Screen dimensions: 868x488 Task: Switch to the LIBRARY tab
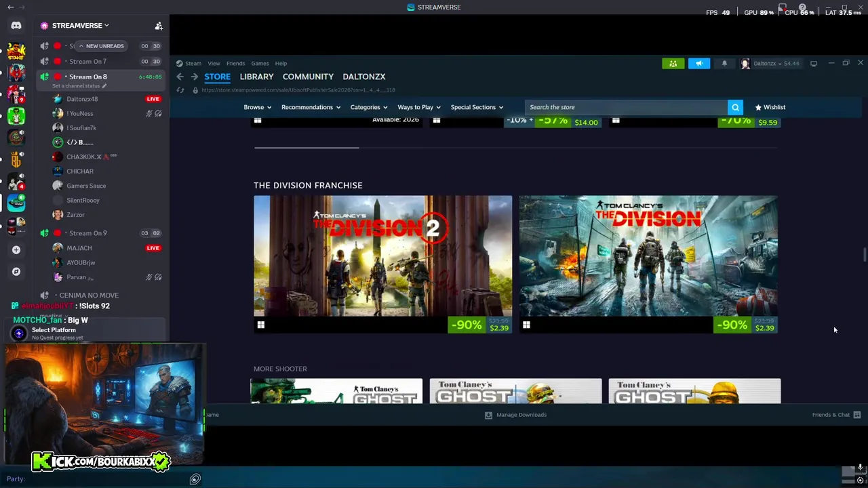click(256, 77)
